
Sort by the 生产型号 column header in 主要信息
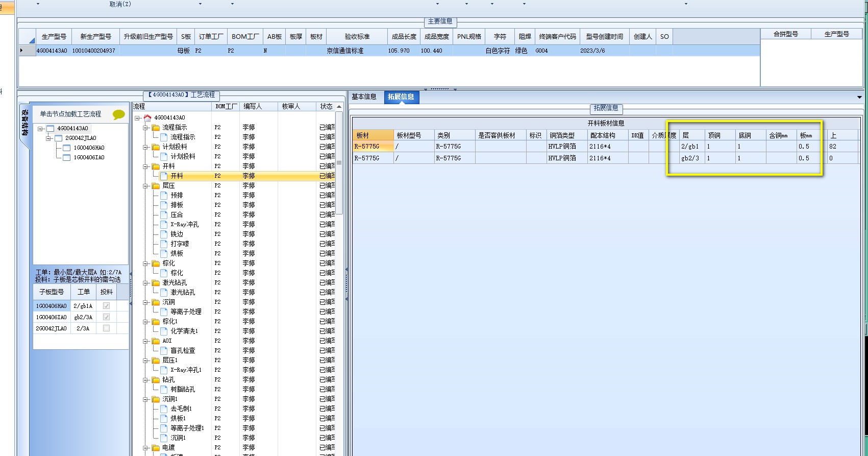point(54,37)
